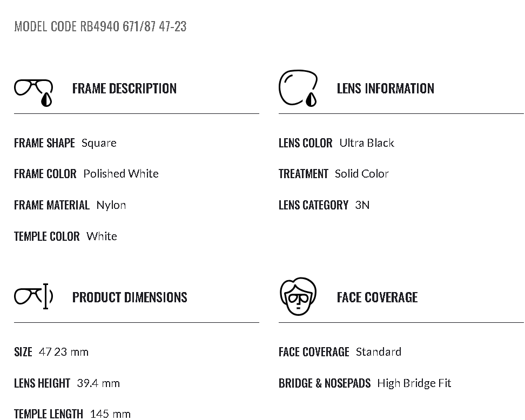Click the Nylon frame material value
The image size is (525, 420).
111,205
